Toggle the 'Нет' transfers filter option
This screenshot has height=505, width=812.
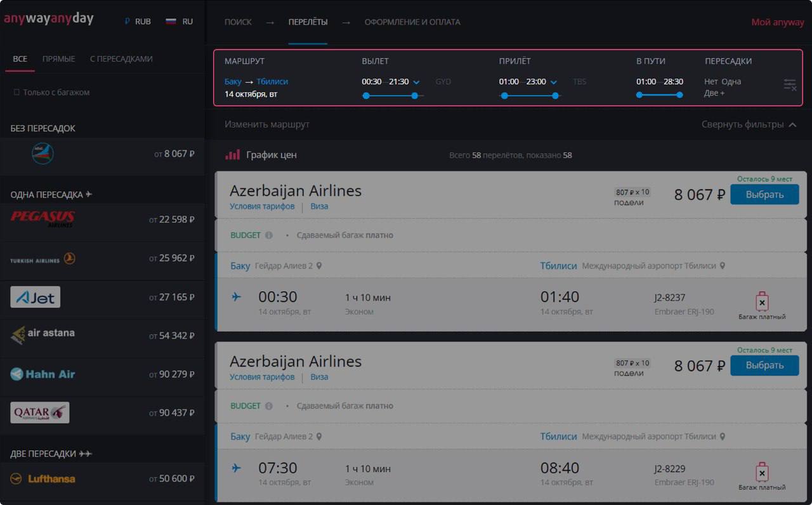[710, 81]
